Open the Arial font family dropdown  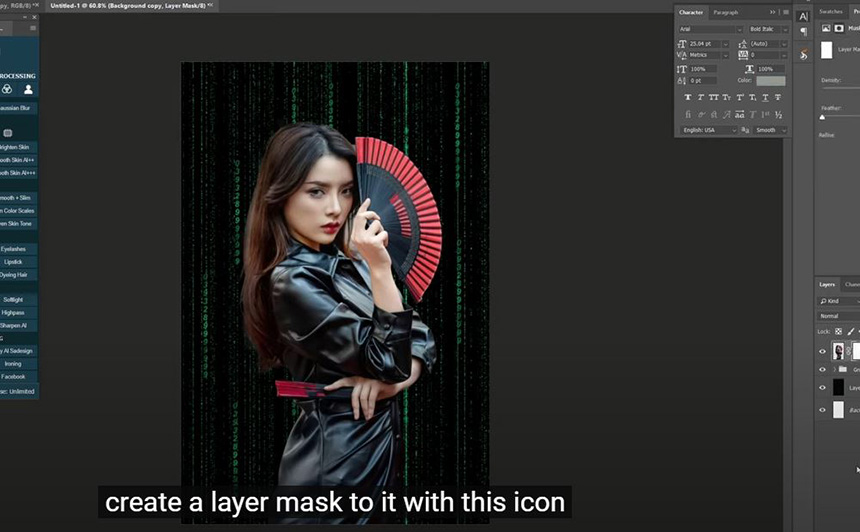point(710,29)
